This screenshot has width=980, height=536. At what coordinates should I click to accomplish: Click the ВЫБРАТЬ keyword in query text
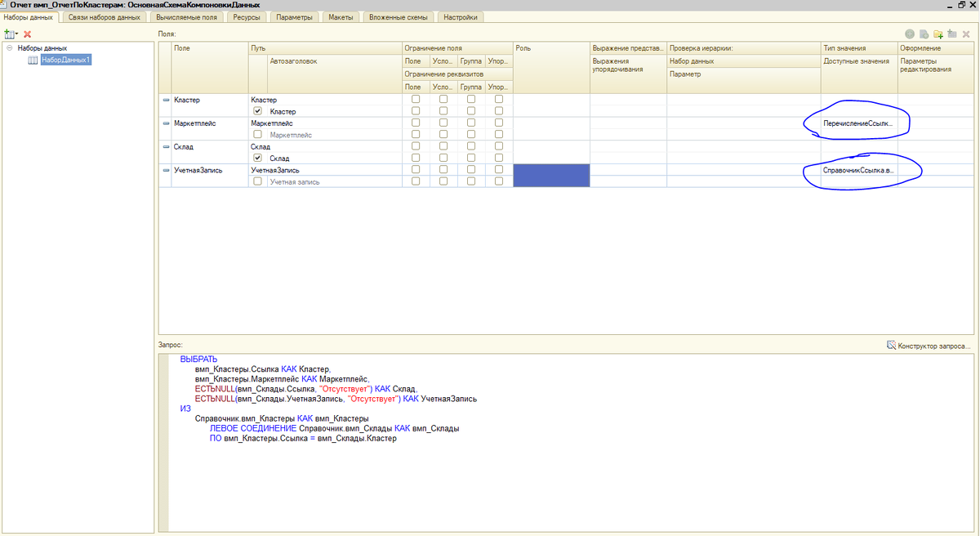pos(198,360)
